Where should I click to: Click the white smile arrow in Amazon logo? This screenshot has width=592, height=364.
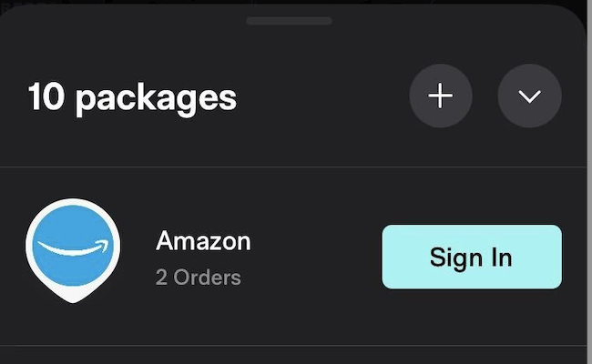pyautogui.click(x=74, y=248)
